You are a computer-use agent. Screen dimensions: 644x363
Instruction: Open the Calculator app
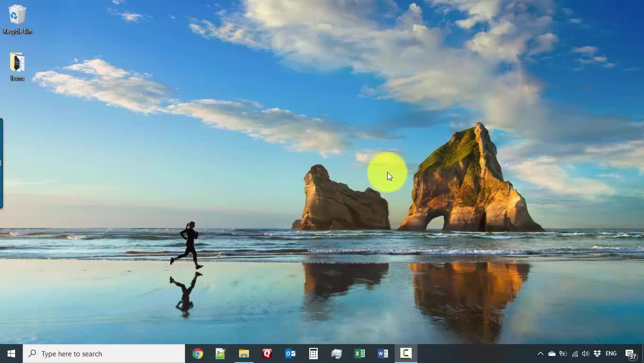[313, 354]
